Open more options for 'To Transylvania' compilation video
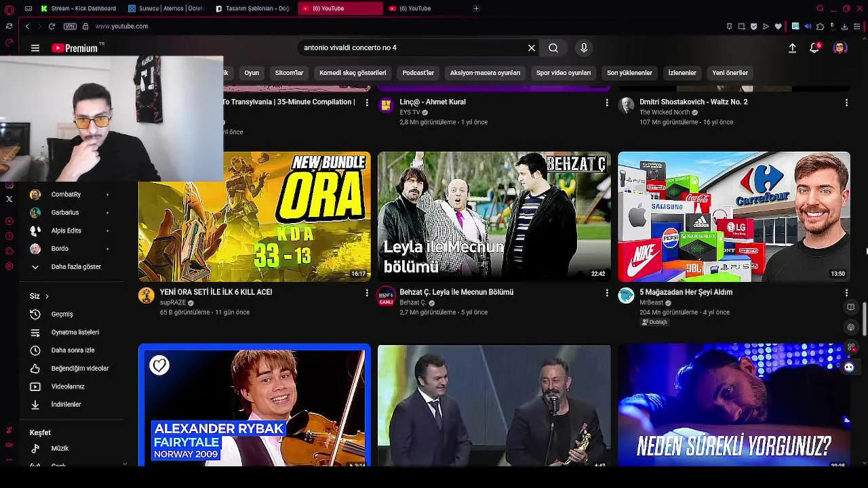This screenshot has height=488, width=868. click(x=367, y=102)
